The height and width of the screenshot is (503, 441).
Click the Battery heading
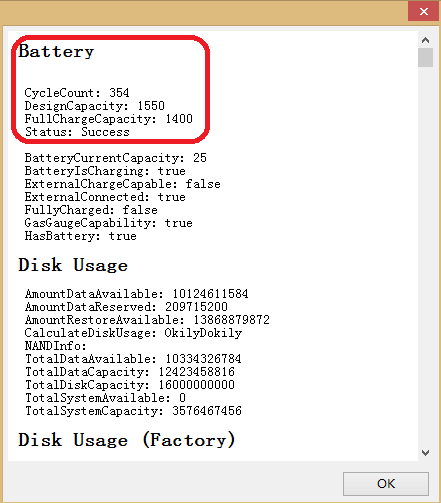(x=56, y=52)
